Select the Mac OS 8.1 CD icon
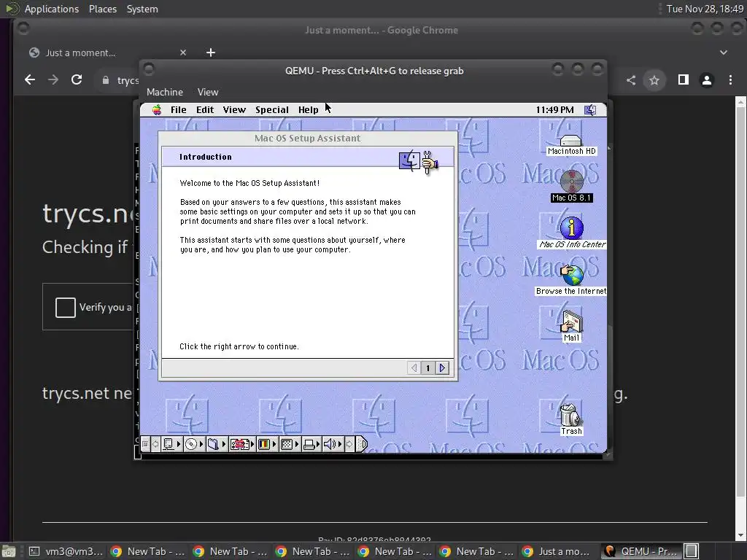 [572, 186]
